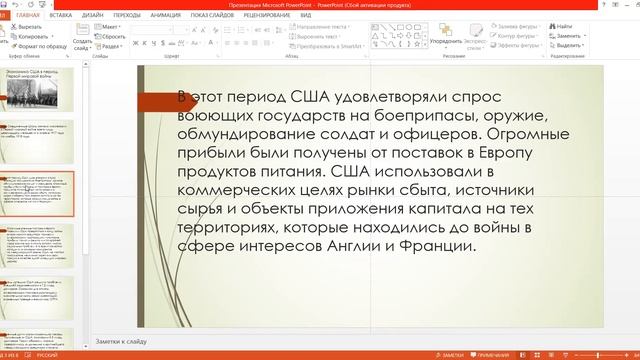The image size is (640, 360).
Task: Open the font color (A) picker
Action: click(x=211, y=43)
